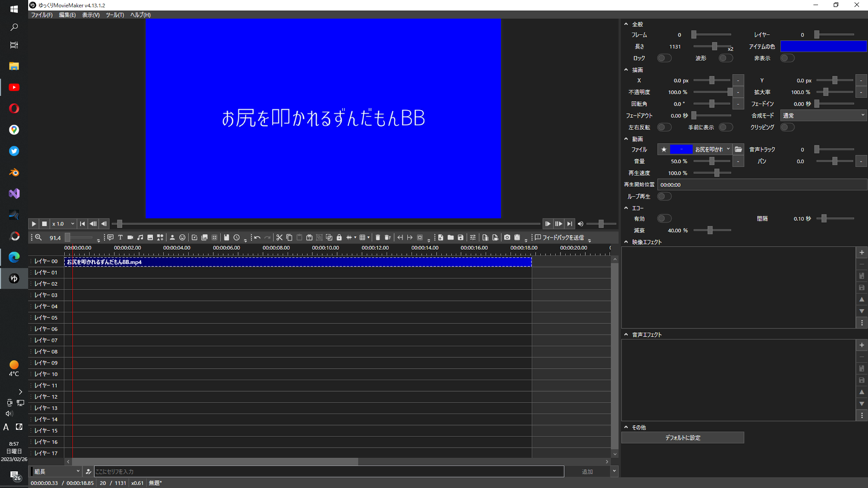Click the save project floppy disk icon

click(460, 238)
